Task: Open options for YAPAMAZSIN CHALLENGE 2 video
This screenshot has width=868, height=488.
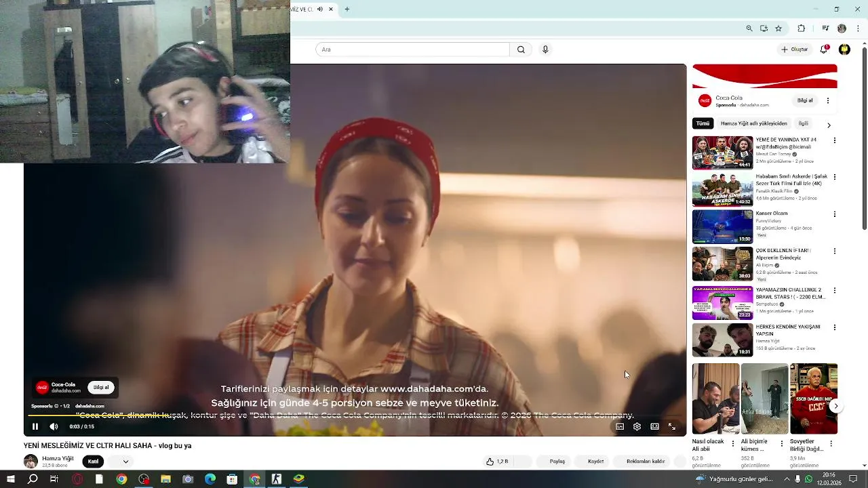Action: 834,290
